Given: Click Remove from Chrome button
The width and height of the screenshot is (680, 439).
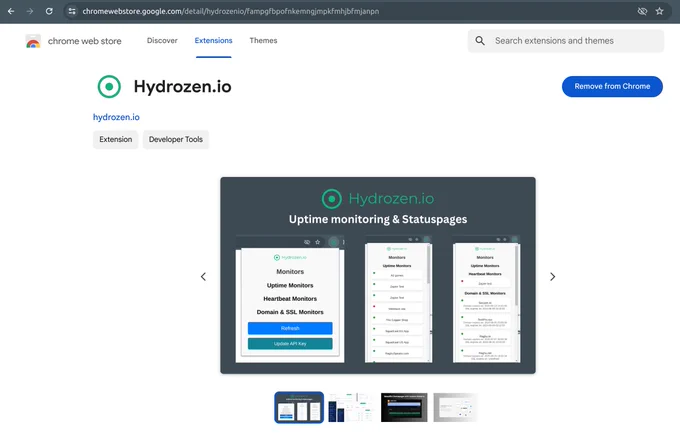Looking at the screenshot, I should [x=612, y=86].
